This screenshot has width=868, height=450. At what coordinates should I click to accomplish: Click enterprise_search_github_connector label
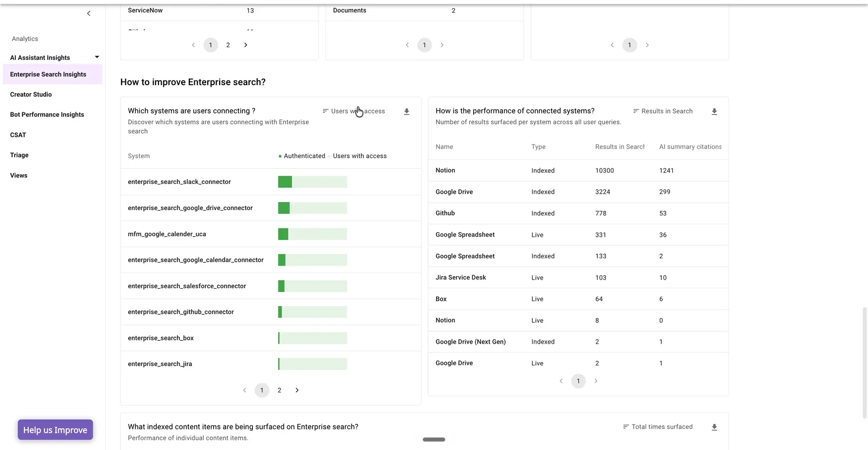(181, 312)
